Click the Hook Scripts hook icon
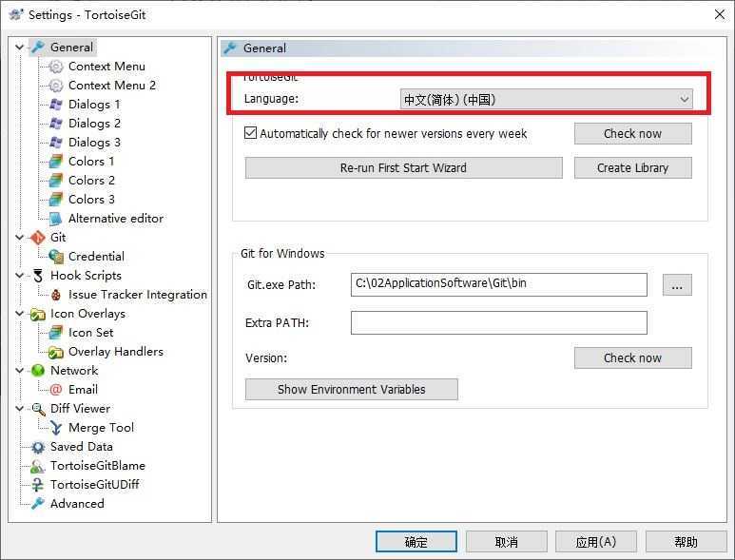 coord(37,276)
